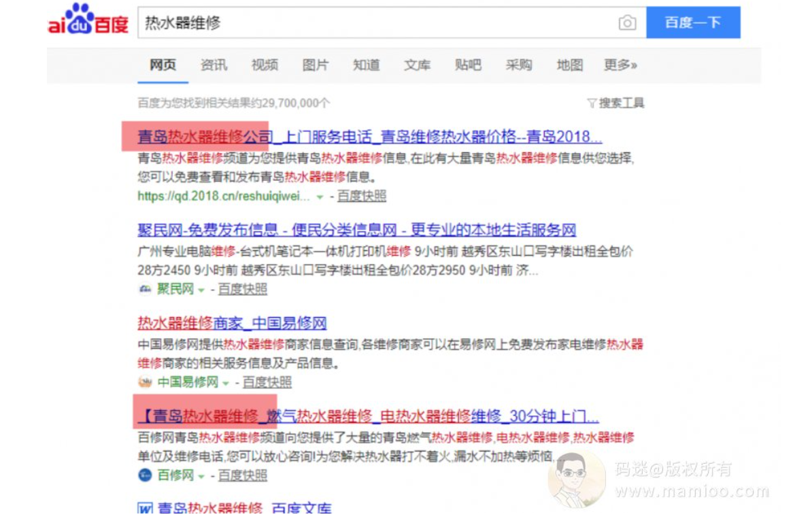Focus the search box containing 热水器维修

(x=392, y=23)
